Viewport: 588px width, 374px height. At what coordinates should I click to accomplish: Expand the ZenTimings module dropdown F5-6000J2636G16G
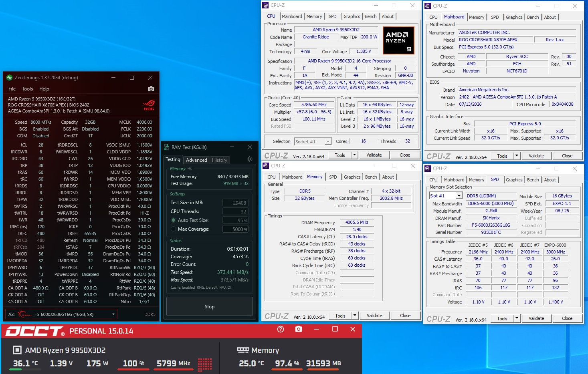(113, 314)
